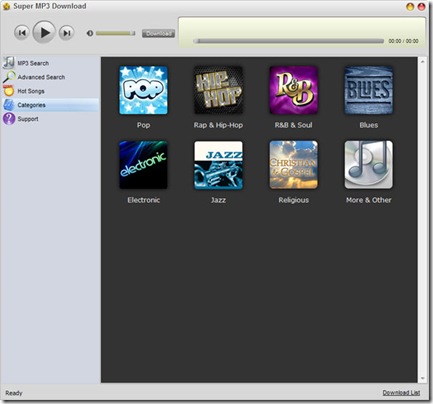The image size is (433, 404).
Task: Open the Pop category tile
Action: [143, 90]
